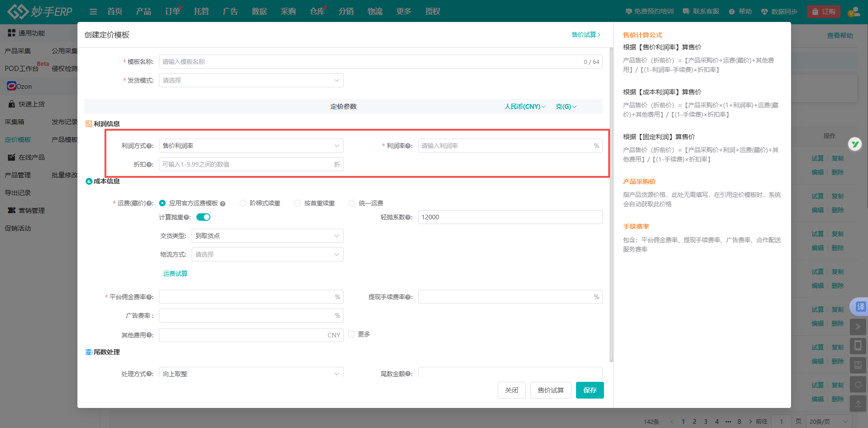Open the 仓库 menu in top navigation
The height and width of the screenshot is (428, 868).
(x=317, y=12)
